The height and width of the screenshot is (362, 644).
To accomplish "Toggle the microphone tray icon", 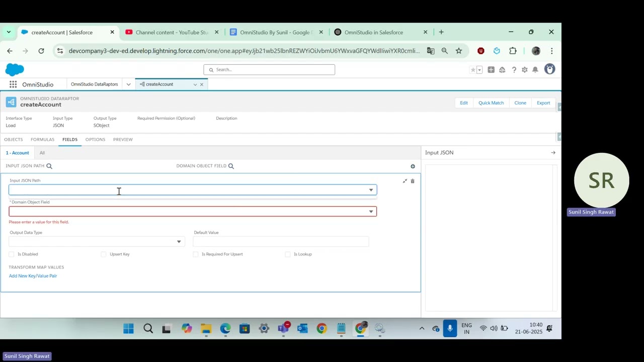I will [x=450, y=328].
